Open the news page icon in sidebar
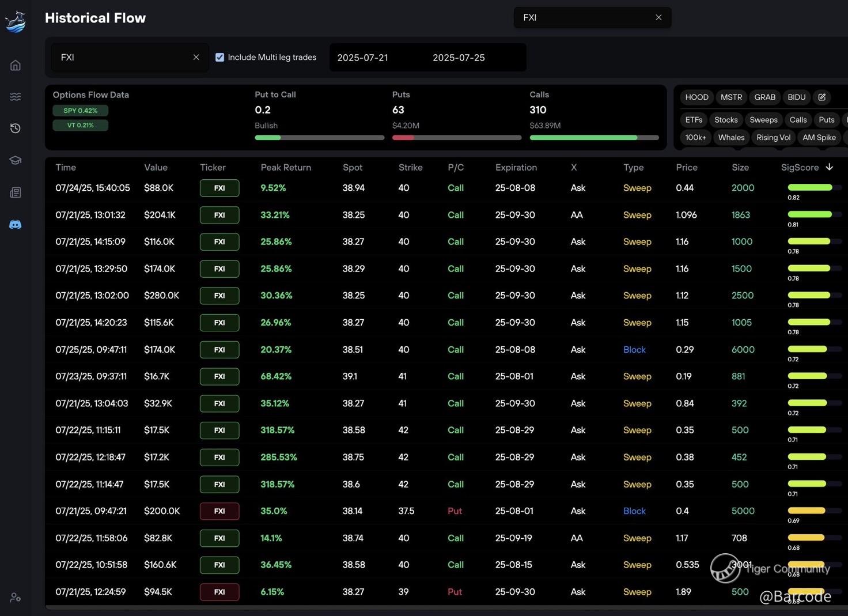 [x=16, y=192]
